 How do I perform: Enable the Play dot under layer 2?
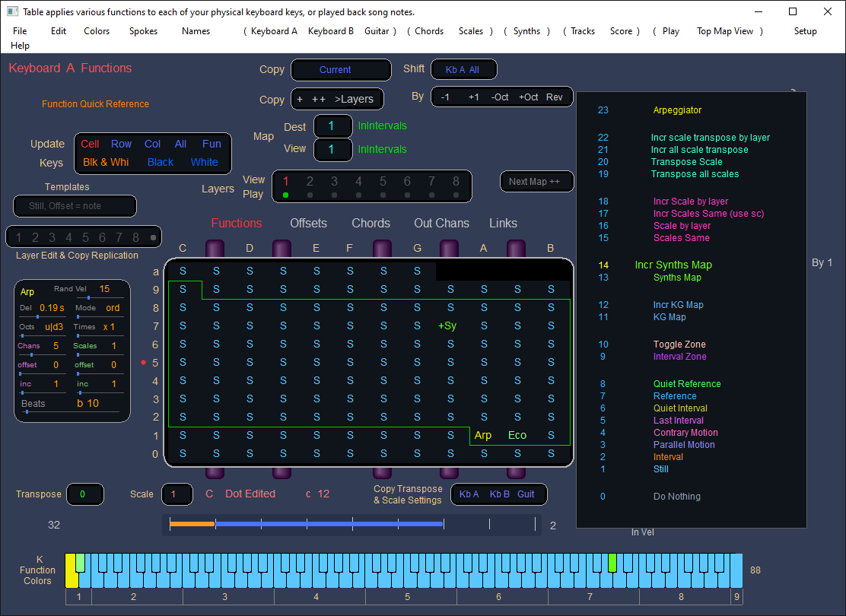(310, 195)
